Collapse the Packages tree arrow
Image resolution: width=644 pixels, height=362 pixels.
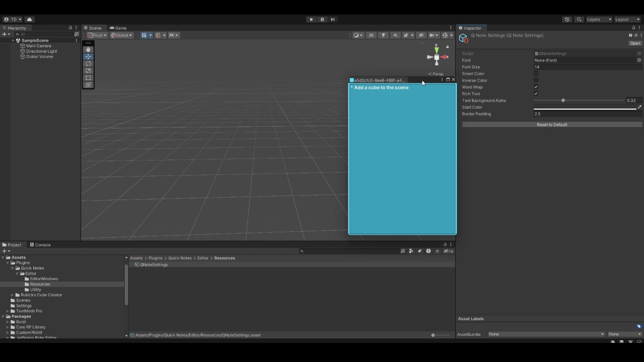point(3,317)
